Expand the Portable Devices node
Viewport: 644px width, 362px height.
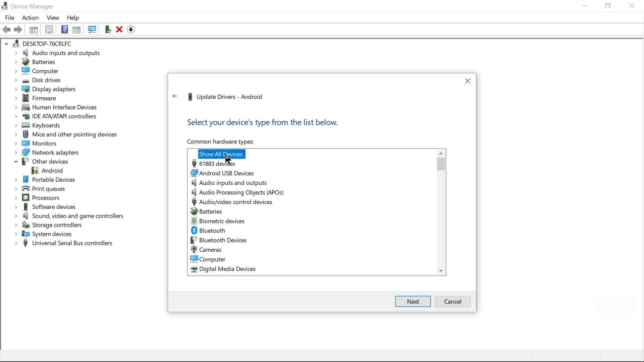coord(16,180)
